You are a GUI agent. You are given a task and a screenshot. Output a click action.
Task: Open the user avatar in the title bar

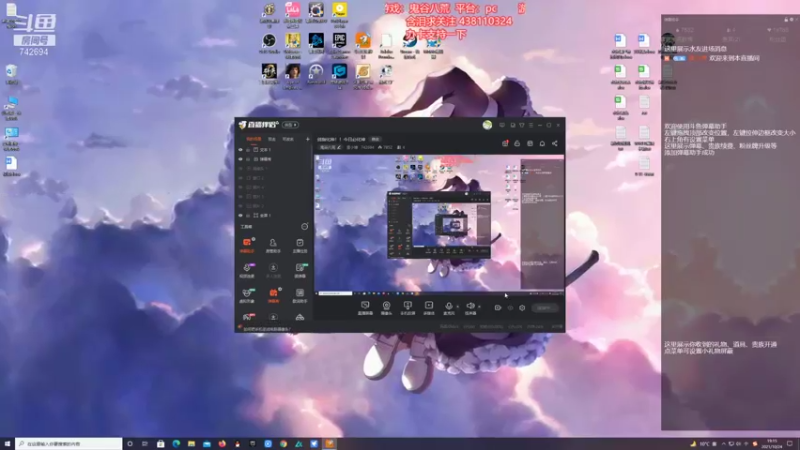487,125
